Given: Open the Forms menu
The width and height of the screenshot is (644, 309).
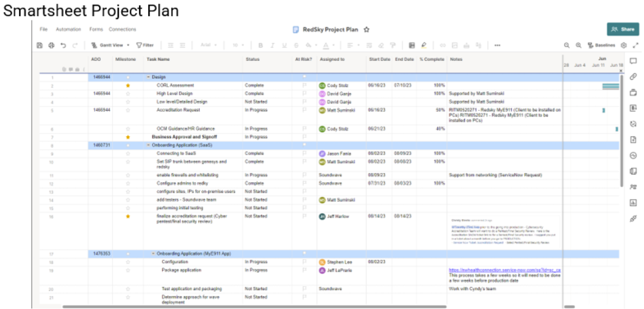Looking at the screenshot, I should 96,30.
